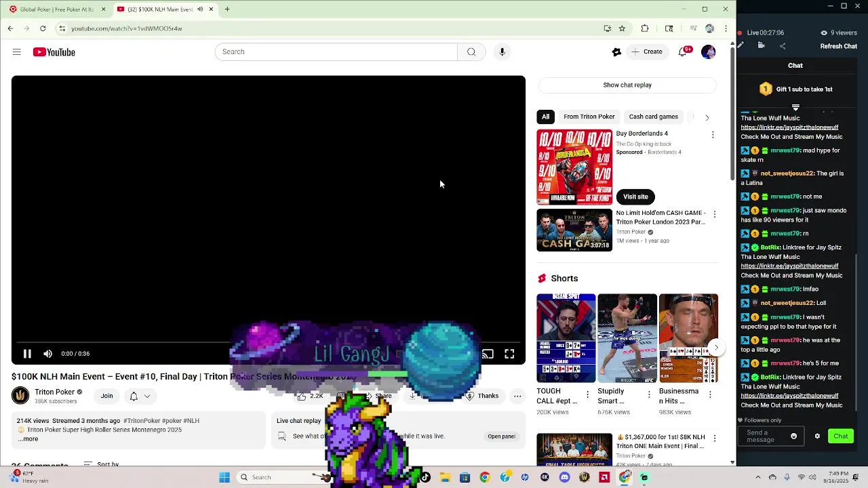The width and height of the screenshot is (868, 488).
Task: Bookmark this page with star icon
Action: tap(622, 28)
